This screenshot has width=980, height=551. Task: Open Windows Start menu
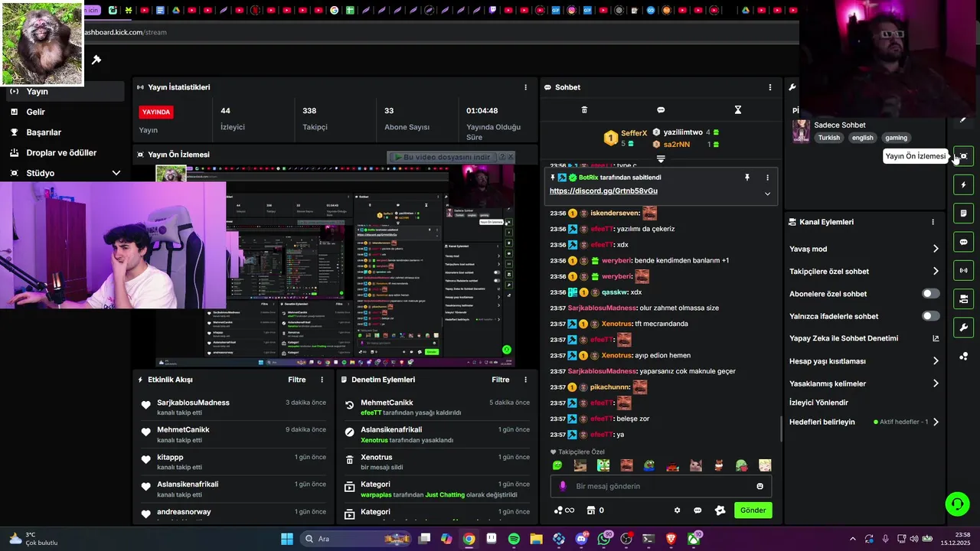(x=286, y=539)
